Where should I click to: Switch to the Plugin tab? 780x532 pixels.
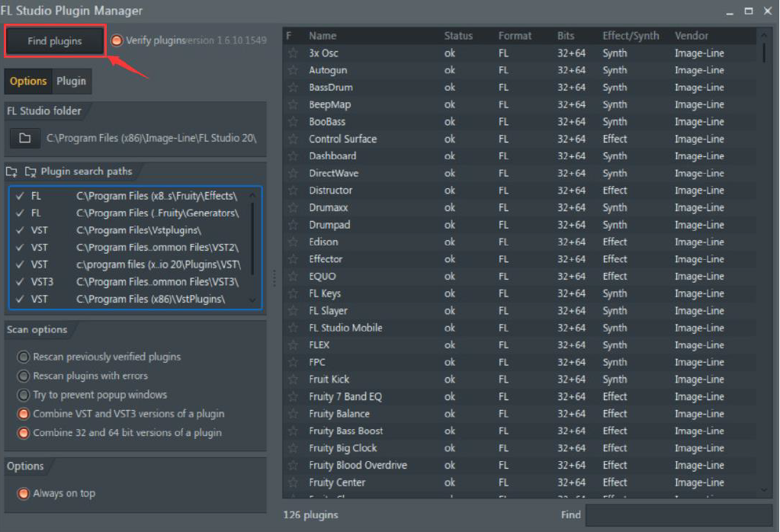(x=71, y=81)
